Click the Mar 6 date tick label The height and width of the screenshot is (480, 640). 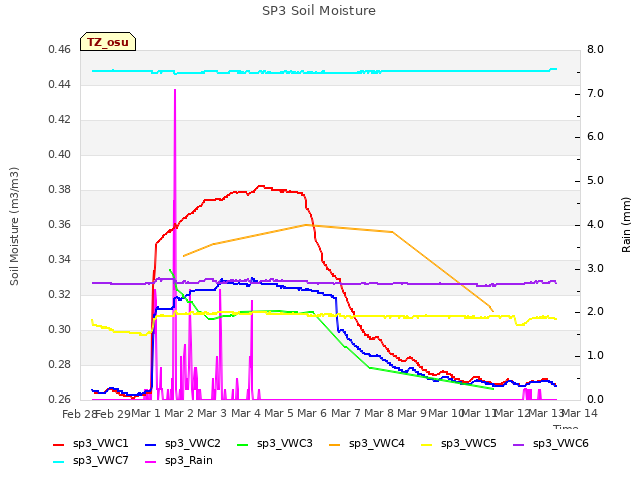(x=312, y=413)
